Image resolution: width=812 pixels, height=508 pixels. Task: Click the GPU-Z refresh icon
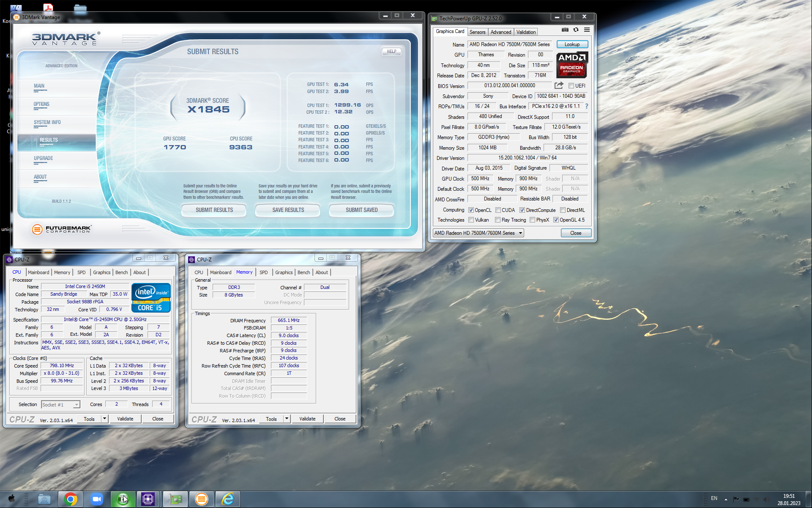point(576,30)
